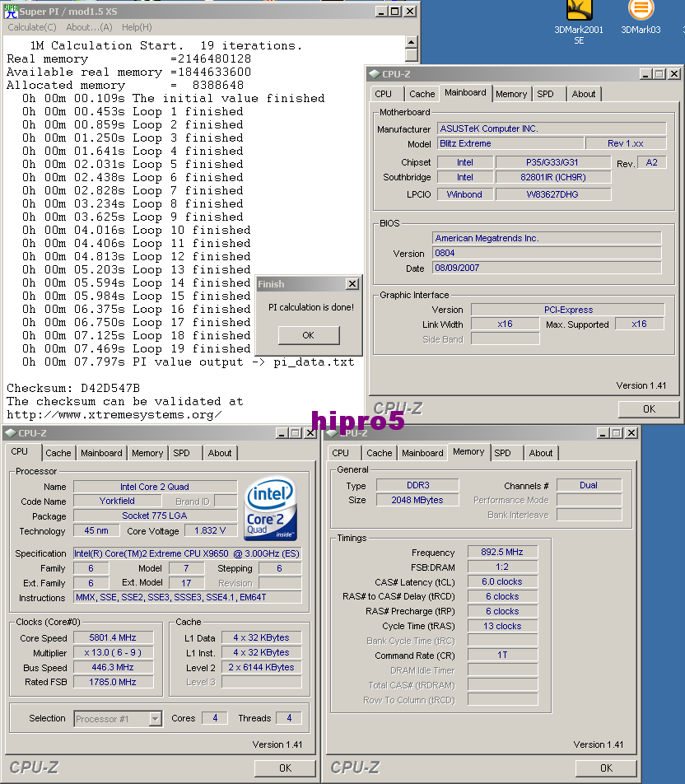Click the memory Size value 2048 MBytes
The width and height of the screenshot is (685, 784).
418,500
